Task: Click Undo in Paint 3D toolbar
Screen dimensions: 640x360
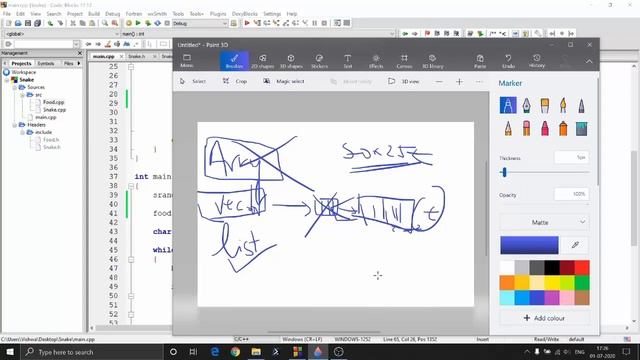Action: click(x=508, y=61)
